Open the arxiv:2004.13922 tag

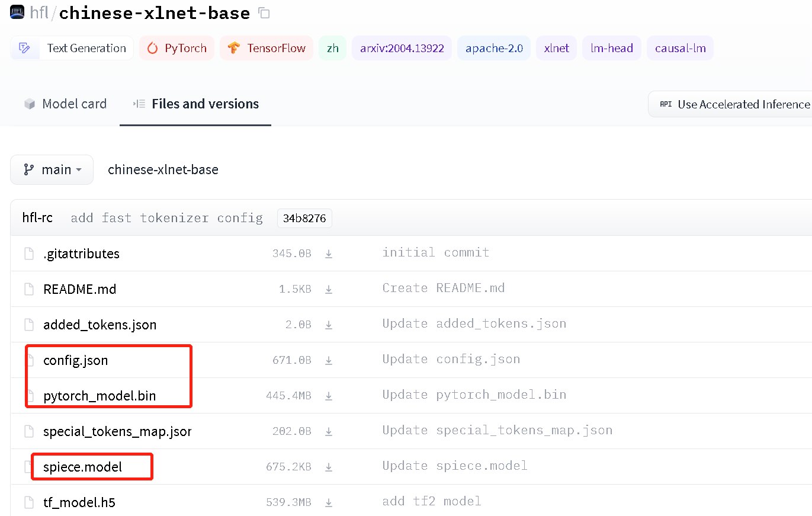coord(402,49)
